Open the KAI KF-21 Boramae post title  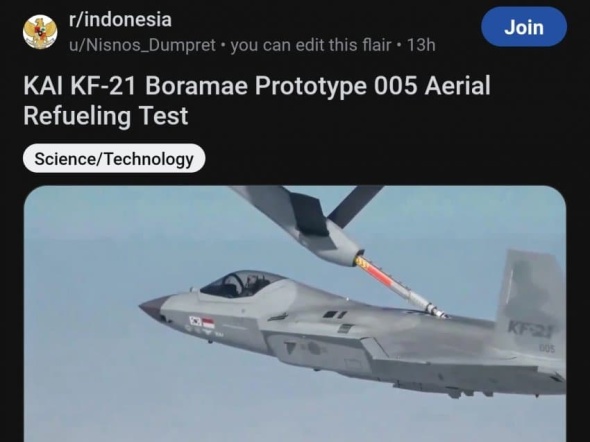point(257,100)
